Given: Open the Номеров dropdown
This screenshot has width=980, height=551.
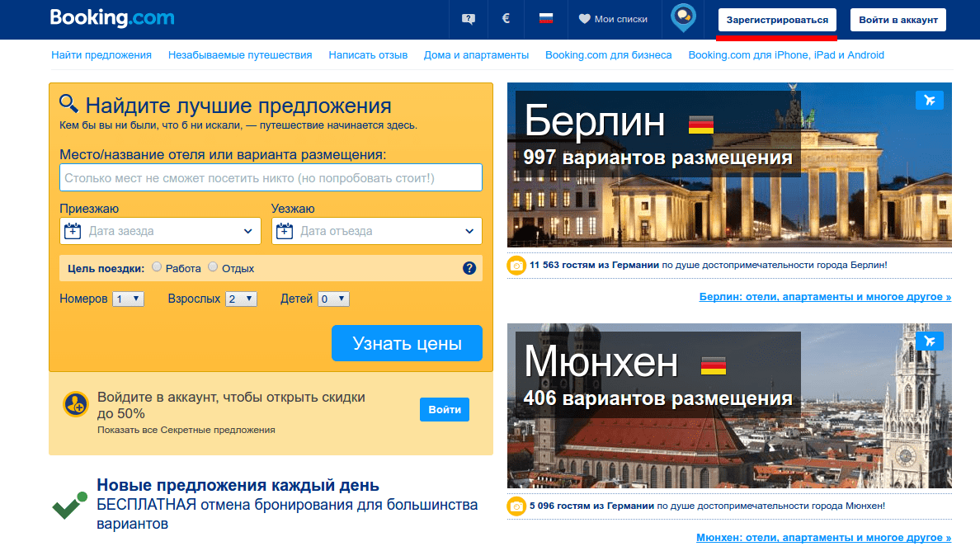Looking at the screenshot, I should point(128,299).
